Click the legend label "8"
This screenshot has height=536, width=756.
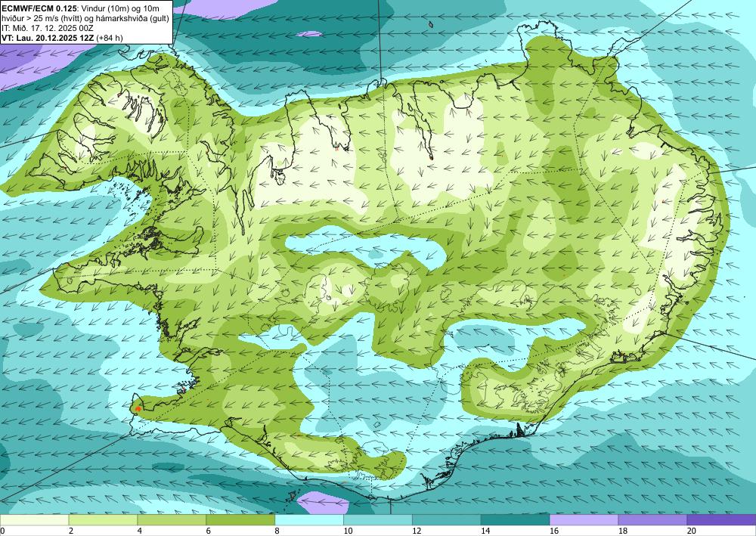coord(277,531)
